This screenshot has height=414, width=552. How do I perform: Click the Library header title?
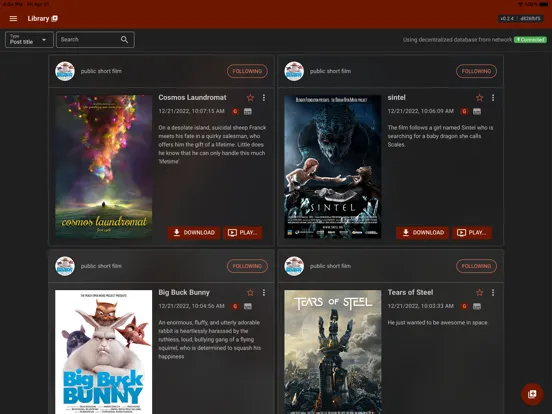(x=38, y=19)
